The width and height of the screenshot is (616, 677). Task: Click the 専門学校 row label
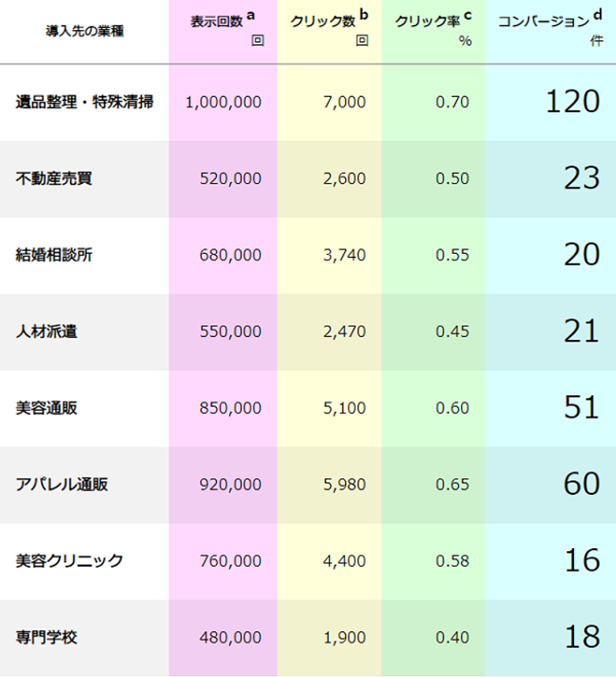47,638
